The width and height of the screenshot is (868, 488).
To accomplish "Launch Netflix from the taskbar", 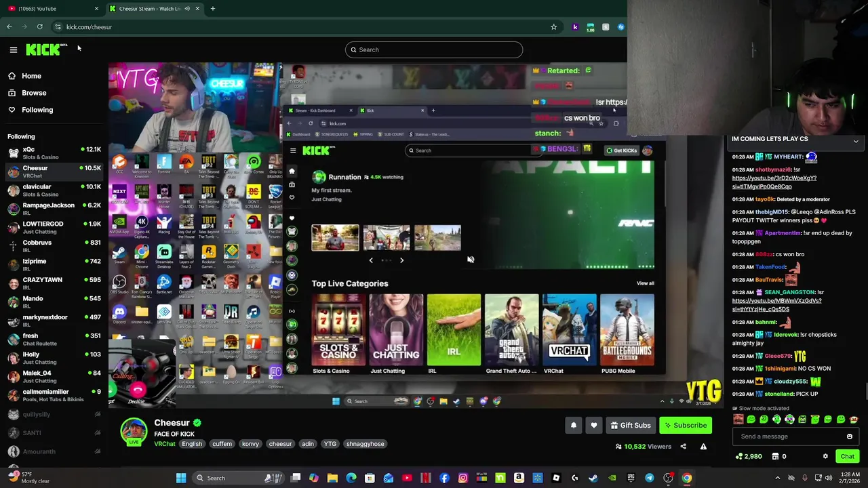I will [425, 478].
